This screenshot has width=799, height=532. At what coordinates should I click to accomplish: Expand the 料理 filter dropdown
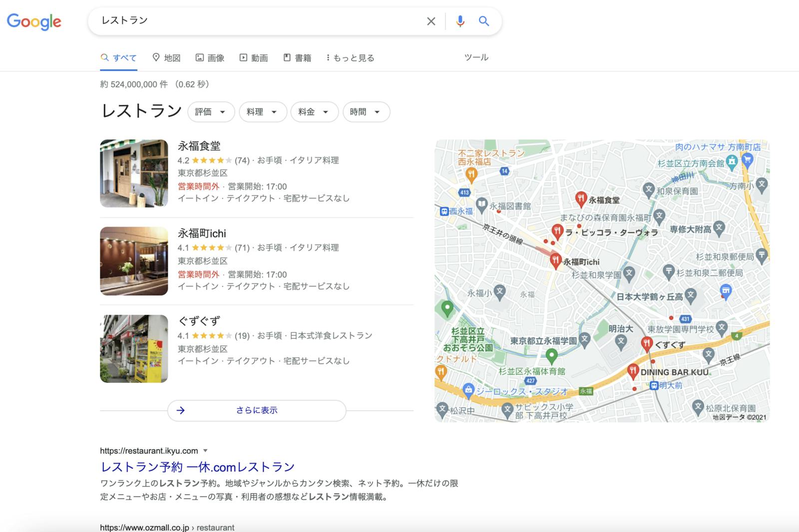pyautogui.click(x=263, y=112)
